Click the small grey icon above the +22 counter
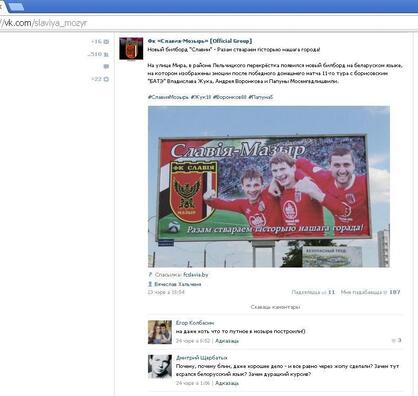Viewport: 418px width, 396px height. click(106, 67)
